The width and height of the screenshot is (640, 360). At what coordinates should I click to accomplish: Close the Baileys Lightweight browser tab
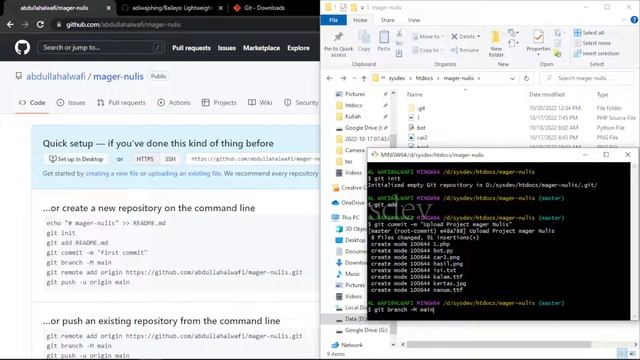coord(220,8)
